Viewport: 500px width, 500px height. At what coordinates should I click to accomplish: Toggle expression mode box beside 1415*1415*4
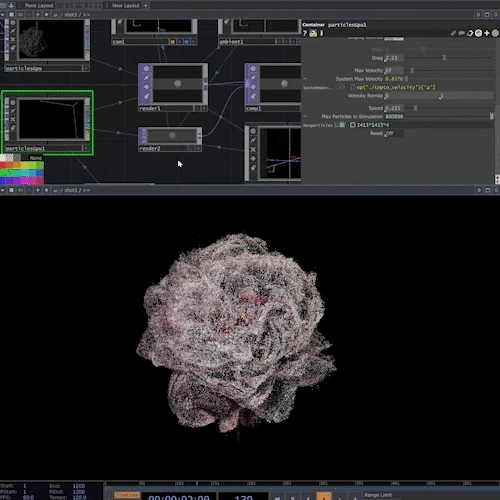click(x=352, y=125)
